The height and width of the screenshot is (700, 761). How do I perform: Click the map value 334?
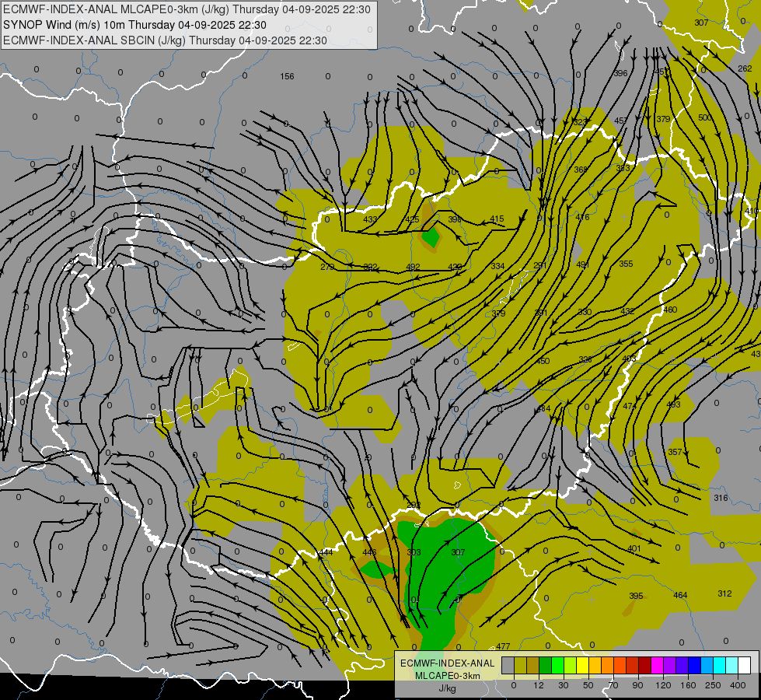(x=497, y=266)
